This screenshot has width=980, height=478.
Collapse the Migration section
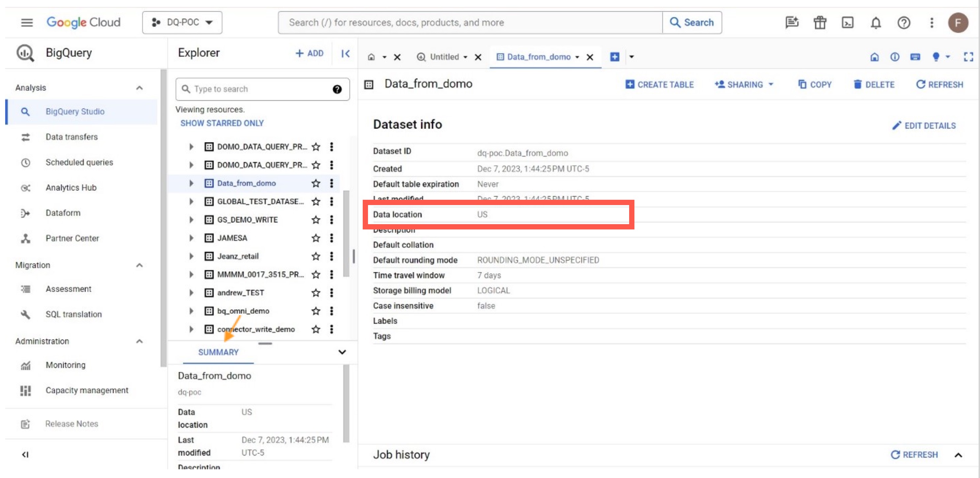coord(139,265)
